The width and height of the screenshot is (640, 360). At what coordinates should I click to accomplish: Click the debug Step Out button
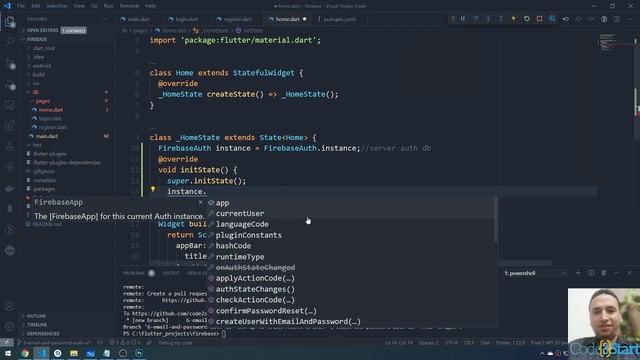click(x=501, y=19)
